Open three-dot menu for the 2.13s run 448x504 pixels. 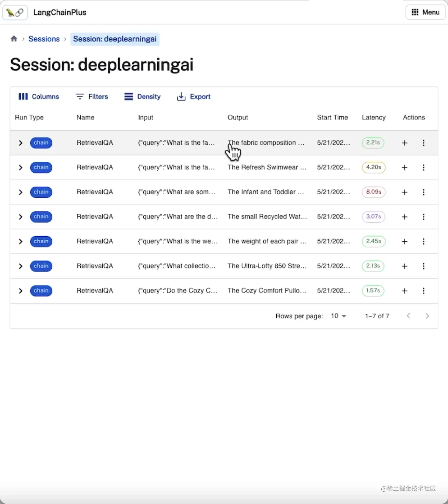pos(423,266)
